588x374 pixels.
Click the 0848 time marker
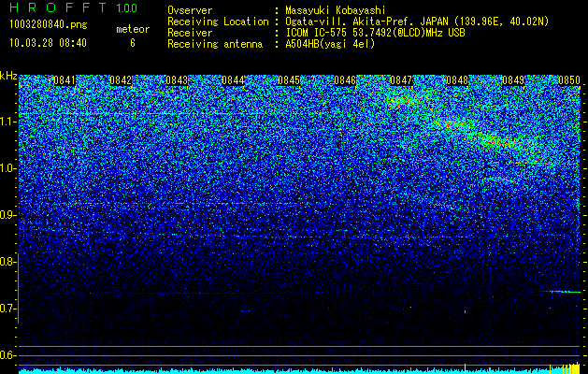(457, 80)
